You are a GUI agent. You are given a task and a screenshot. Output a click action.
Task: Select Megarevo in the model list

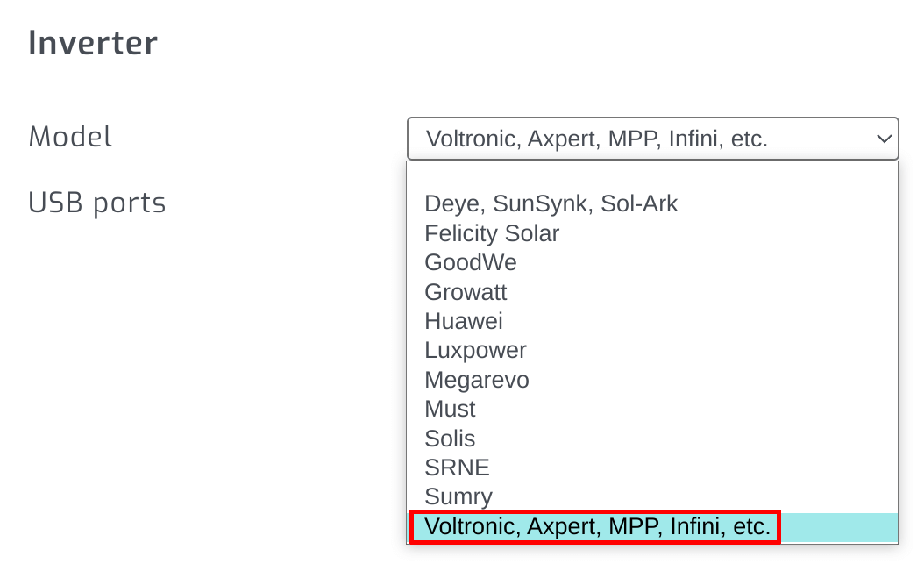pos(476,380)
